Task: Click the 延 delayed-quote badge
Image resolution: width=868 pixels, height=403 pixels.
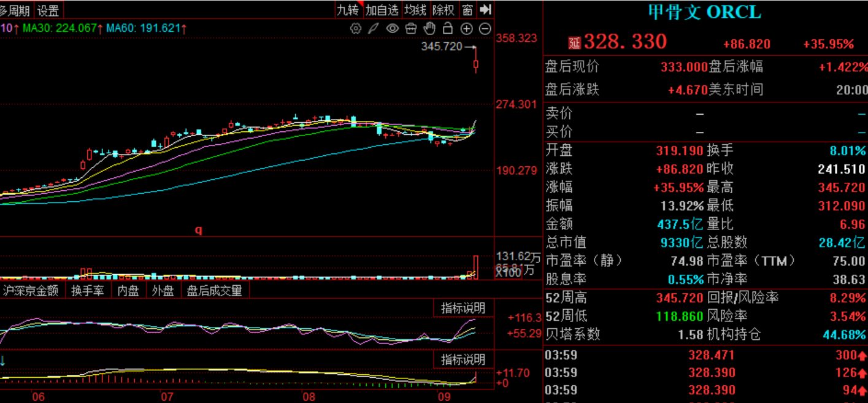Action: click(x=574, y=42)
